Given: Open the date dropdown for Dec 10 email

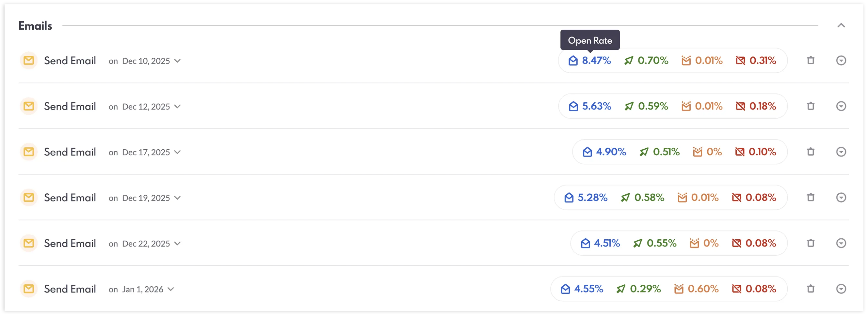Looking at the screenshot, I should (178, 61).
